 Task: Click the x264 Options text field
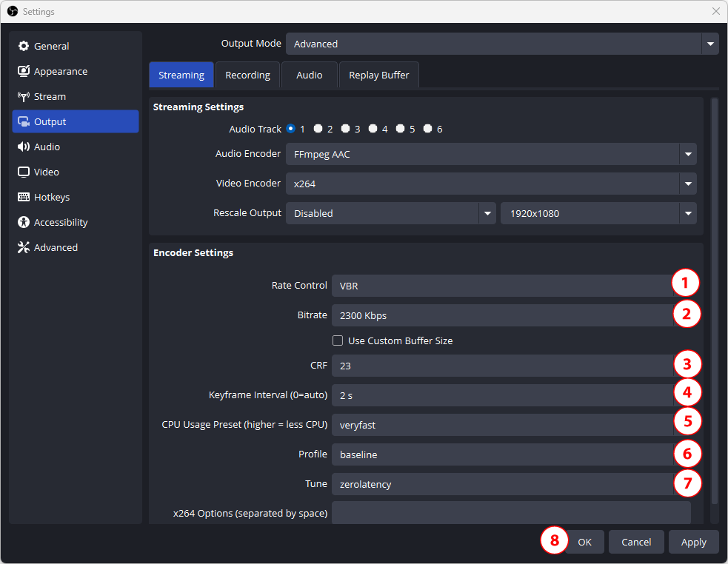click(x=511, y=513)
